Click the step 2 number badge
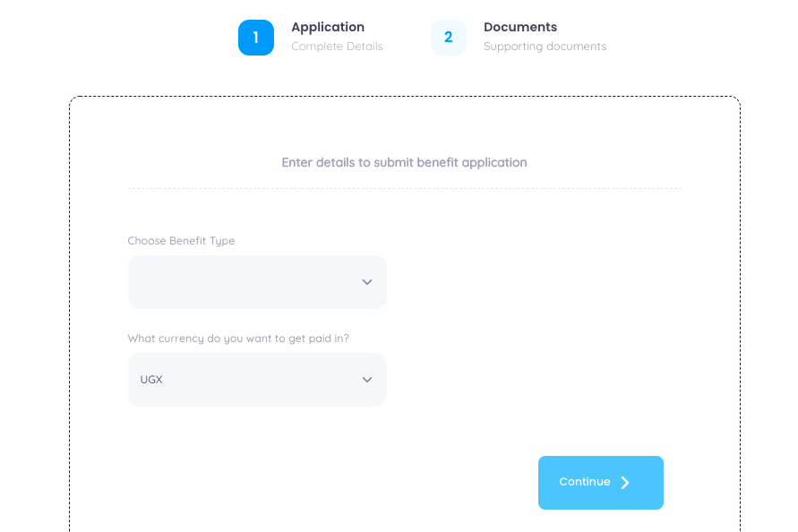The height and width of the screenshot is (532, 798). [x=449, y=38]
